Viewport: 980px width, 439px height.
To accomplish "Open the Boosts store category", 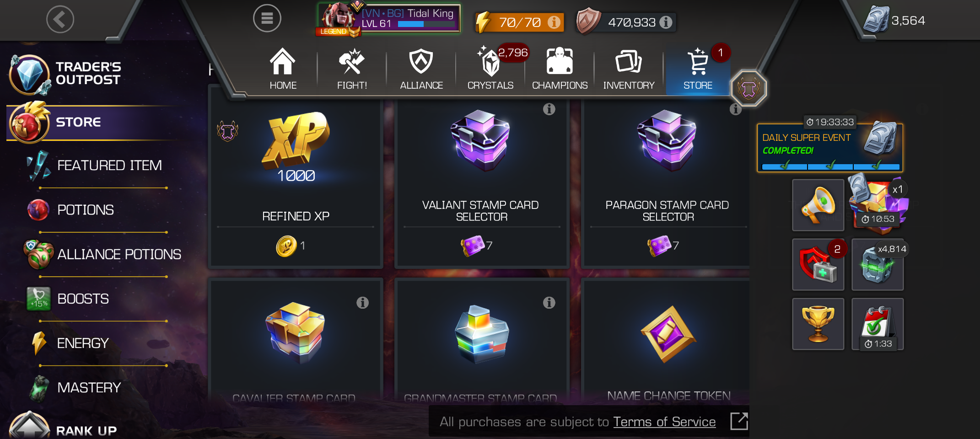I will tap(83, 299).
